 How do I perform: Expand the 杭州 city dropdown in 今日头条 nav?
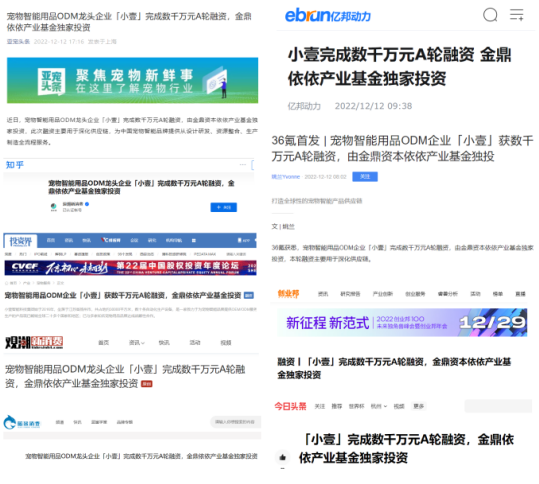378,406
